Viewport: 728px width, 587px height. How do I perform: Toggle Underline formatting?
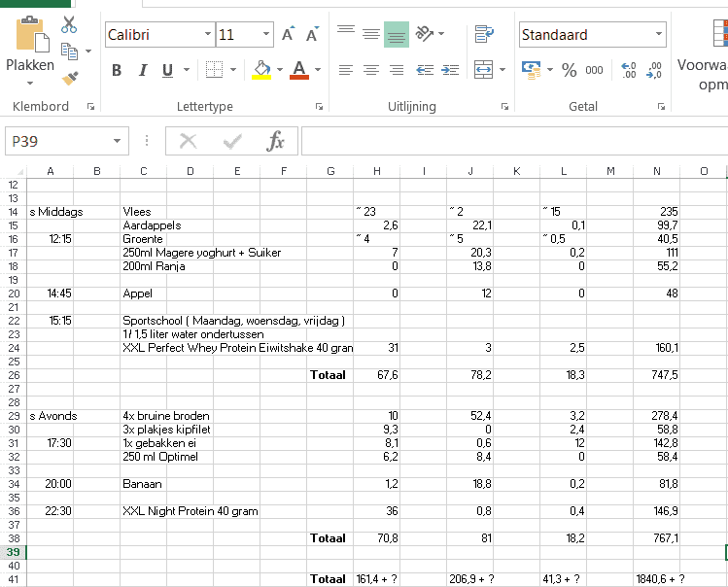click(167, 70)
